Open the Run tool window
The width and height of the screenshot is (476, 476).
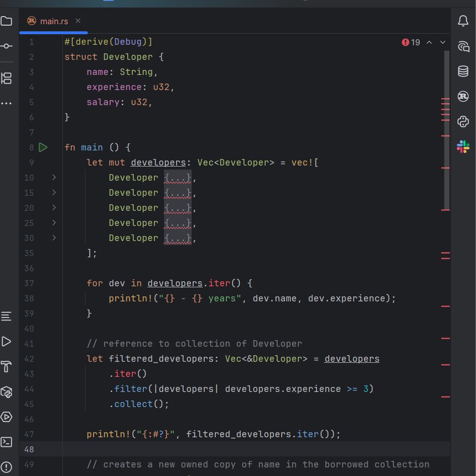(x=7, y=342)
